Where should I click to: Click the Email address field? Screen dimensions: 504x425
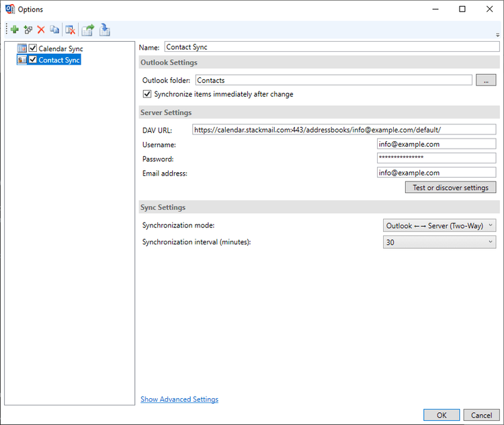point(437,172)
